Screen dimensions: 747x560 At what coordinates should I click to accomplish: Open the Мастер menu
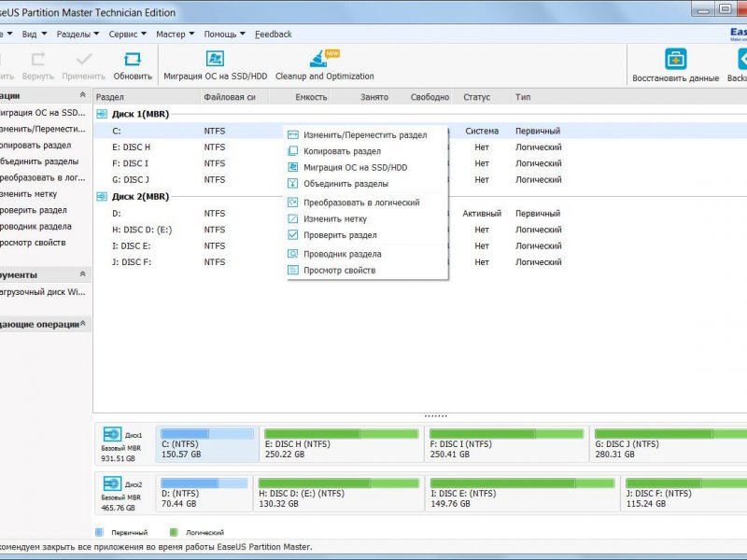pos(176,35)
